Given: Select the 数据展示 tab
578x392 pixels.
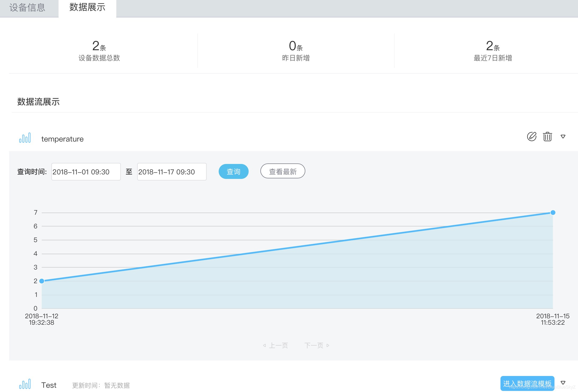Looking at the screenshot, I should pos(87,7).
